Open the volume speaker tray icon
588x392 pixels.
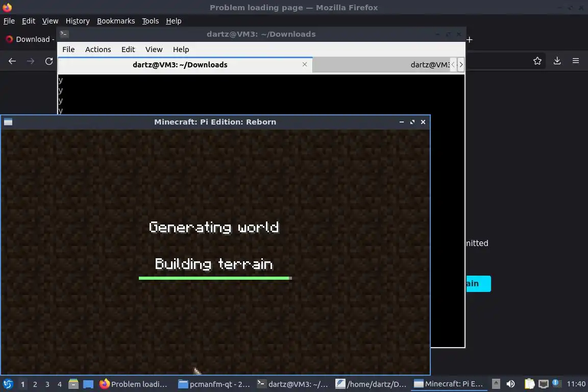coord(510,384)
